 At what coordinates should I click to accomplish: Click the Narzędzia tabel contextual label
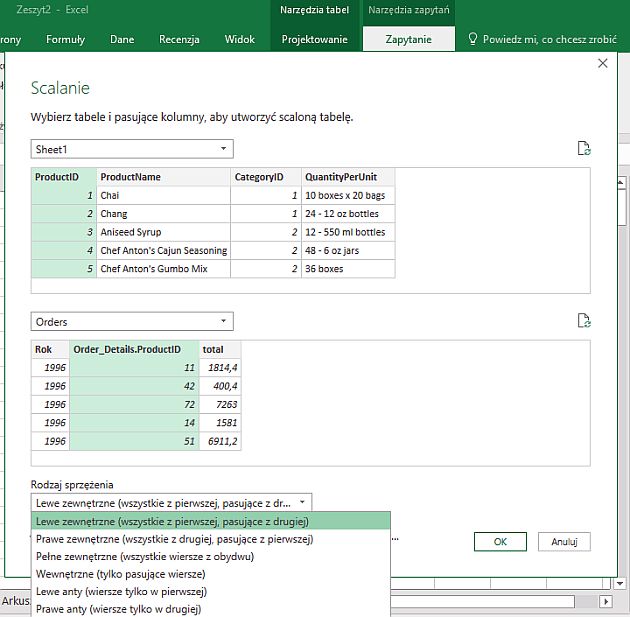[x=315, y=10]
